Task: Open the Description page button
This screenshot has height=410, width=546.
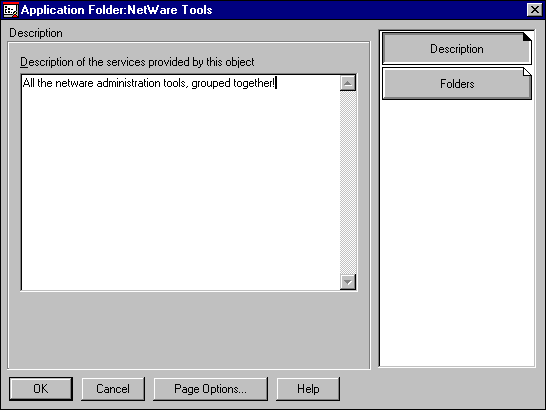Action: [457, 49]
